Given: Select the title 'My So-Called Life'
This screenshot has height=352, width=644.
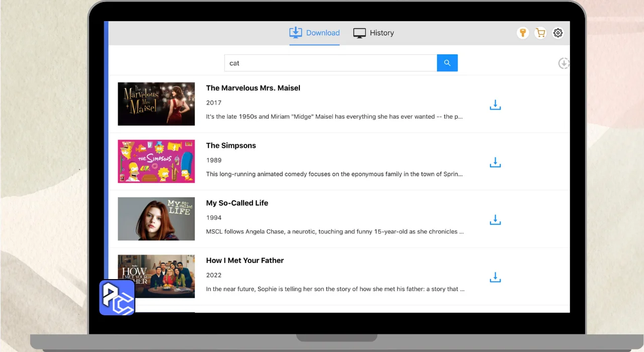Looking at the screenshot, I should (237, 203).
